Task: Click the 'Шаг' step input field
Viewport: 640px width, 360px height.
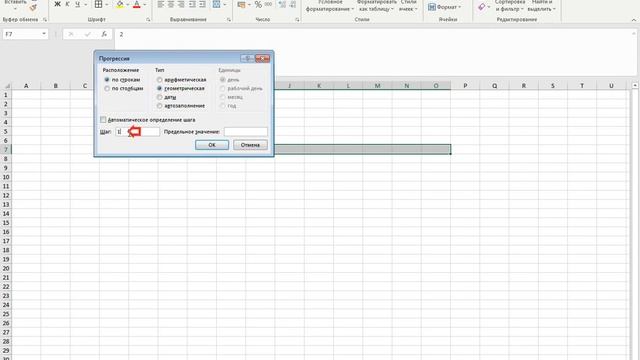Action: (138, 132)
